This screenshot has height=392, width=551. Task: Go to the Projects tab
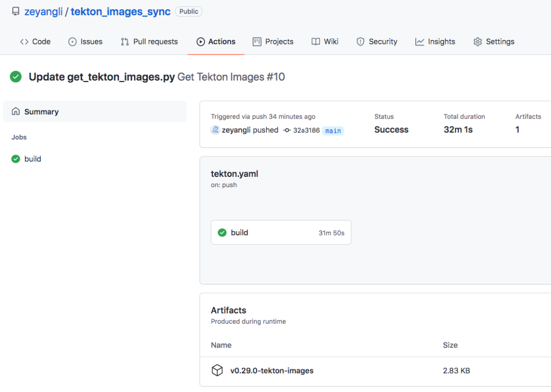click(x=273, y=42)
